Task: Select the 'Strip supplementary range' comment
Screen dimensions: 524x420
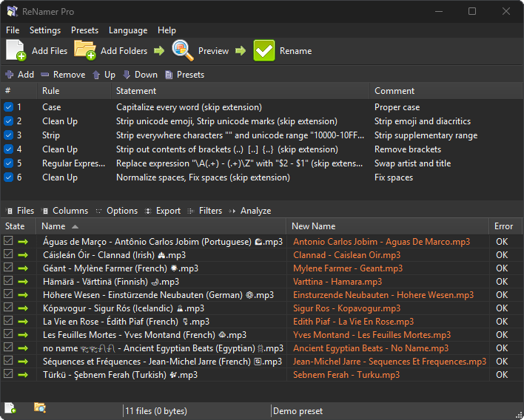Action: [426, 135]
